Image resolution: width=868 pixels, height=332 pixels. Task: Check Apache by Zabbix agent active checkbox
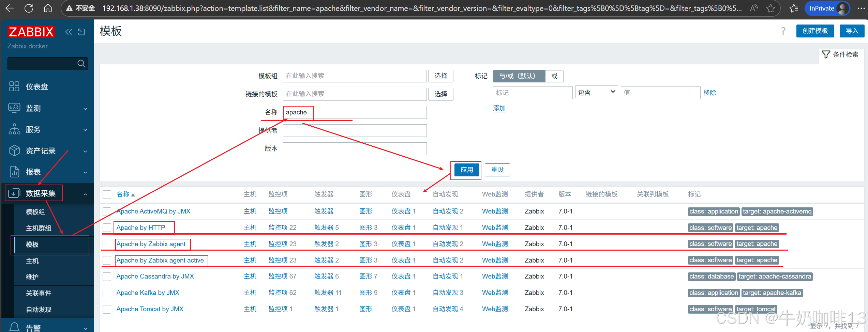(x=107, y=260)
